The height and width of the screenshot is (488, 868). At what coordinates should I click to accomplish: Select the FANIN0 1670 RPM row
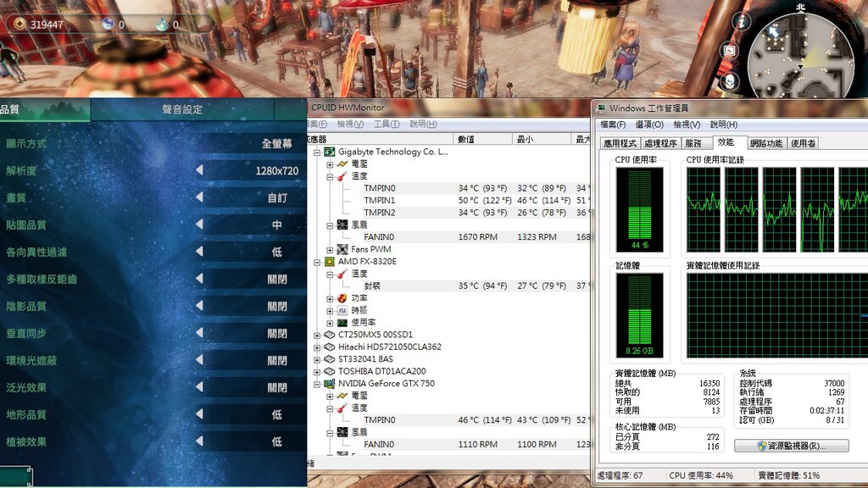pyautogui.click(x=449, y=237)
